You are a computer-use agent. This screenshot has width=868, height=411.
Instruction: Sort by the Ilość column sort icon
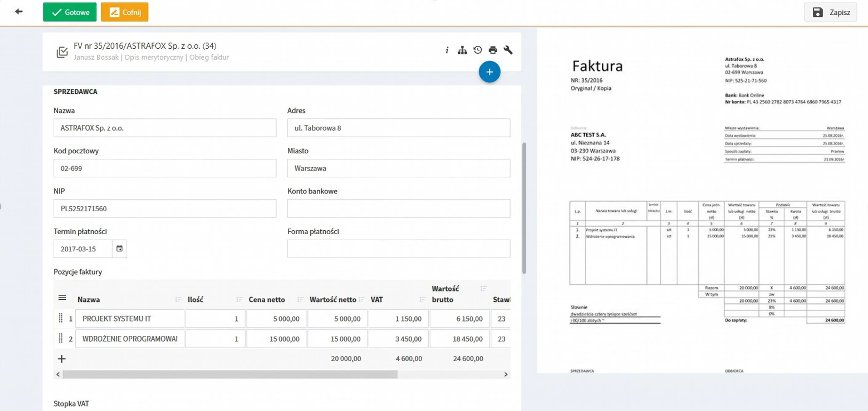pos(239,300)
